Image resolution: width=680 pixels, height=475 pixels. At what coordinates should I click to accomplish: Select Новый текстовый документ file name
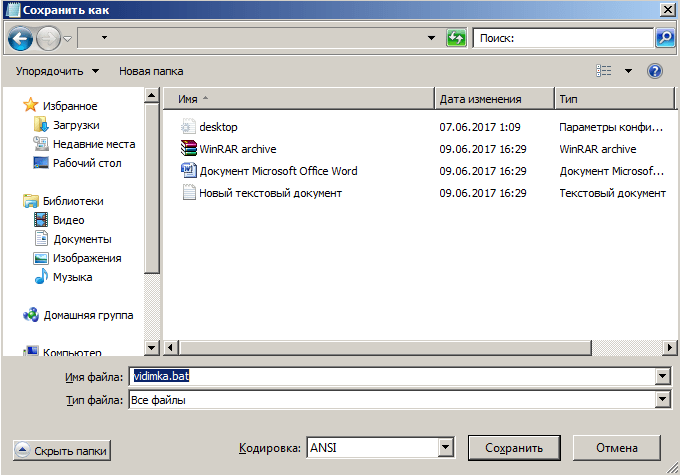click(270, 193)
